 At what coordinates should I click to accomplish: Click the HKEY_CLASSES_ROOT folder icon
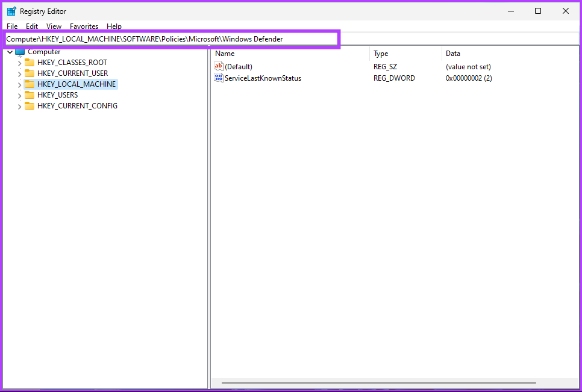[x=30, y=63]
